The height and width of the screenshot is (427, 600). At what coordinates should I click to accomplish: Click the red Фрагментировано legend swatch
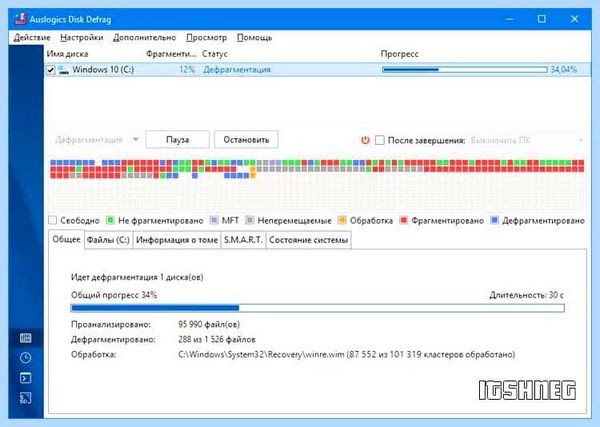click(403, 220)
